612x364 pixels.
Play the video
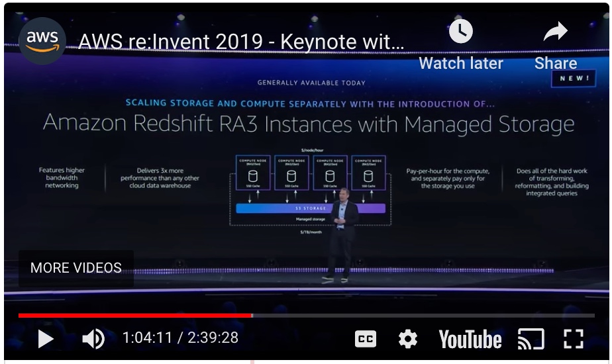[45, 338]
